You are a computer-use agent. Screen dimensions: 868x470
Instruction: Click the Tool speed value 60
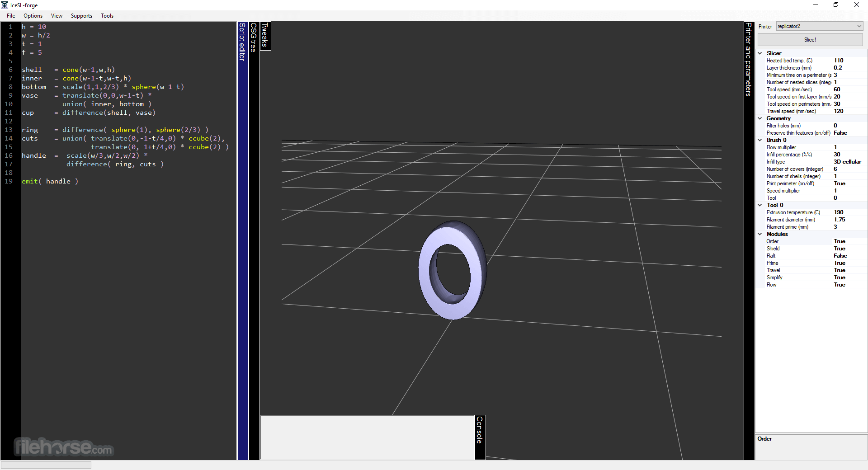pyautogui.click(x=837, y=89)
